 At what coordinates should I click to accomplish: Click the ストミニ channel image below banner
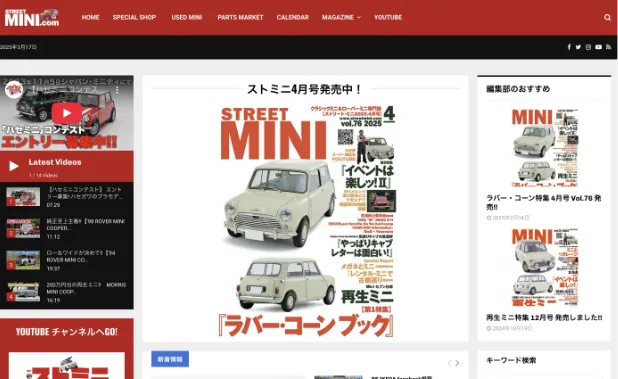point(67,366)
